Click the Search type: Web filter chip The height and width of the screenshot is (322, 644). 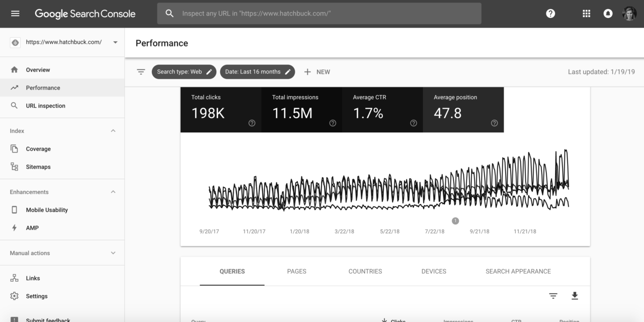click(184, 72)
